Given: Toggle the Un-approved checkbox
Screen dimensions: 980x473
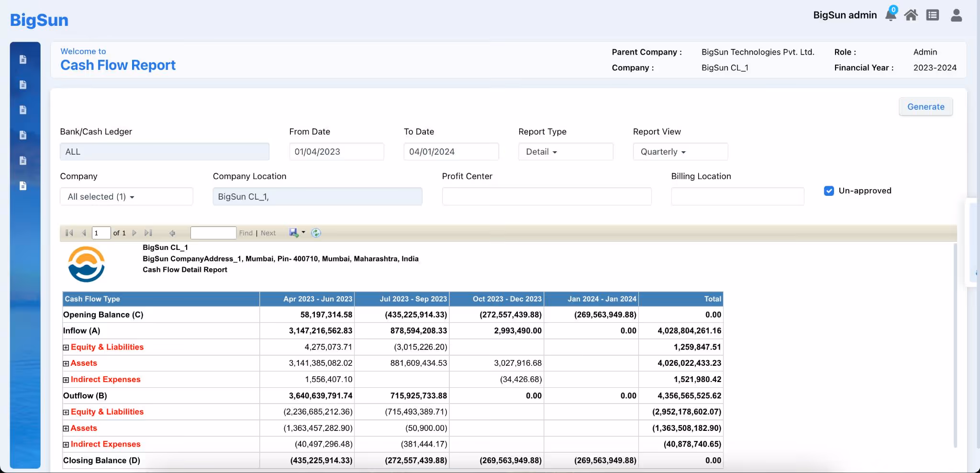Looking at the screenshot, I should [x=829, y=191].
